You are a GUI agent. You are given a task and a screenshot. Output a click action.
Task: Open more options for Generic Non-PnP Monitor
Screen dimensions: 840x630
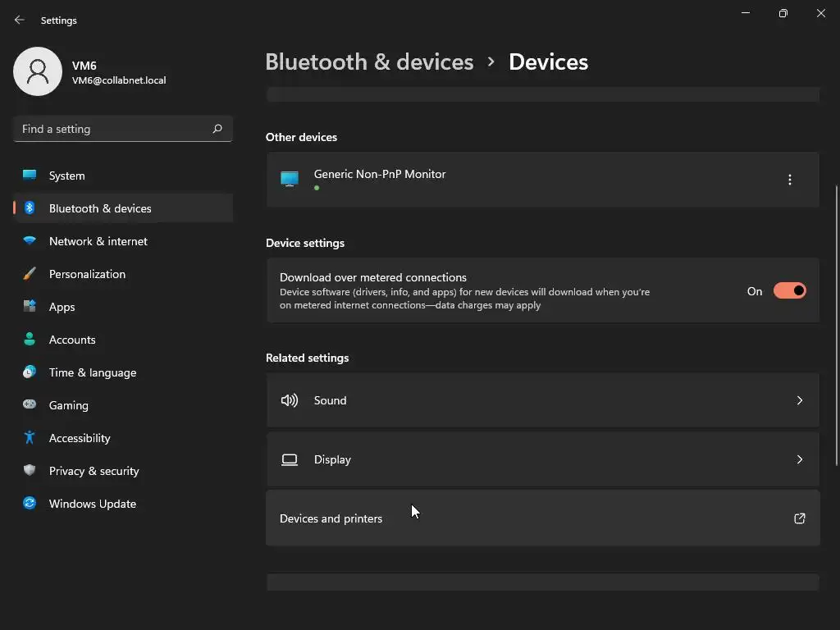tap(790, 180)
